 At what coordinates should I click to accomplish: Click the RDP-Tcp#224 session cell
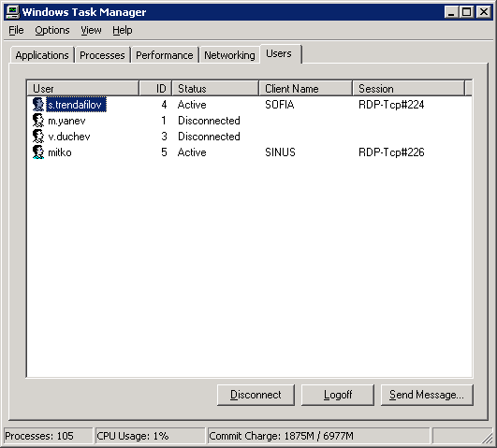pos(391,105)
